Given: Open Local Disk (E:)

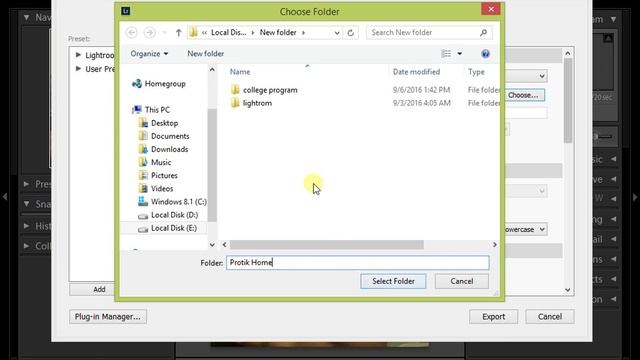Looking at the screenshot, I should pyautogui.click(x=173, y=228).
